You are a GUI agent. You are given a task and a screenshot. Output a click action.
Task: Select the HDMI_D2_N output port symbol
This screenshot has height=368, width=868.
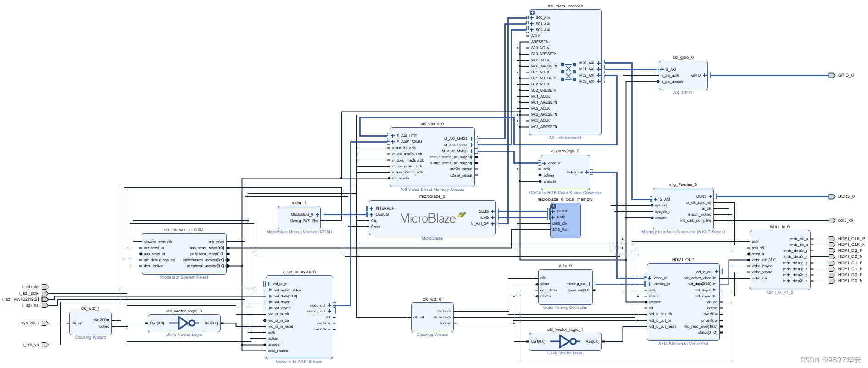point(832,256)
